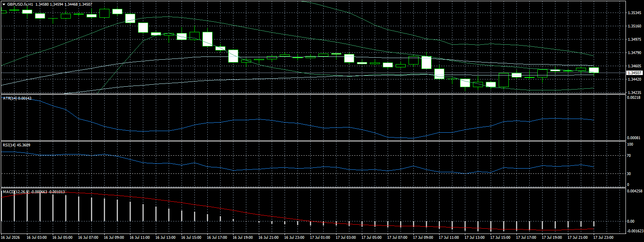
Task: Click the 16 Jul 19:00 time label
Action: click(243, 238)
